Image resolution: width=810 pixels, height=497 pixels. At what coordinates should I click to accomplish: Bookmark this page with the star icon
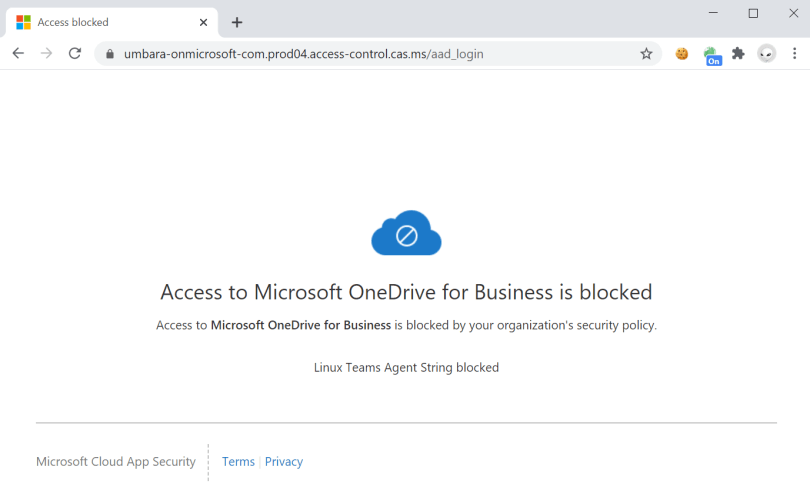coord(646,54)
